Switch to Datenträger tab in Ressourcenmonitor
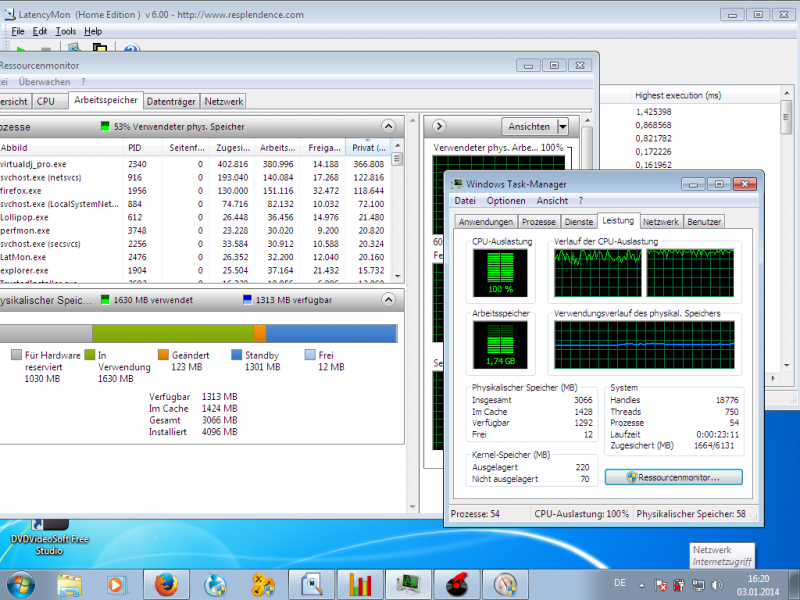The height and width of the screenshot is (600, 800). tap(172, 101)
